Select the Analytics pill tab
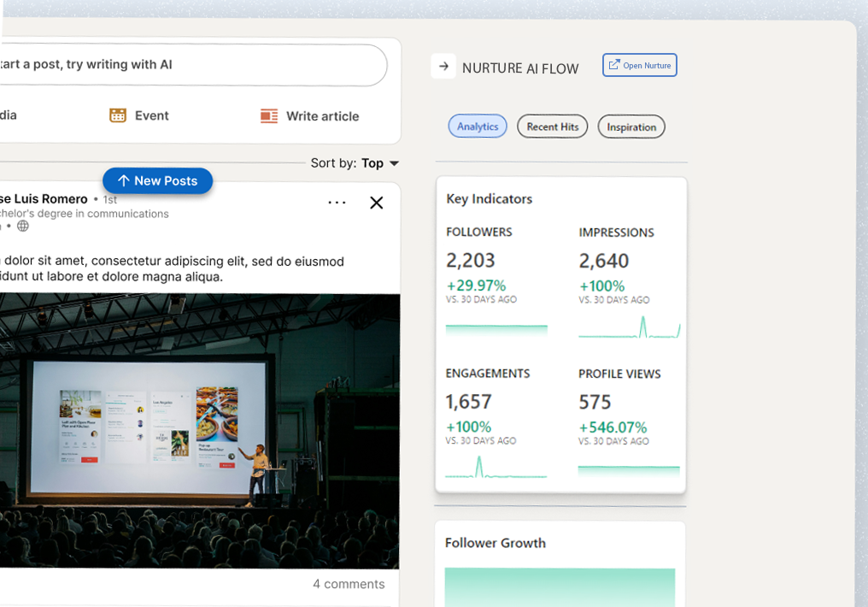 click(x=477, y=127)
